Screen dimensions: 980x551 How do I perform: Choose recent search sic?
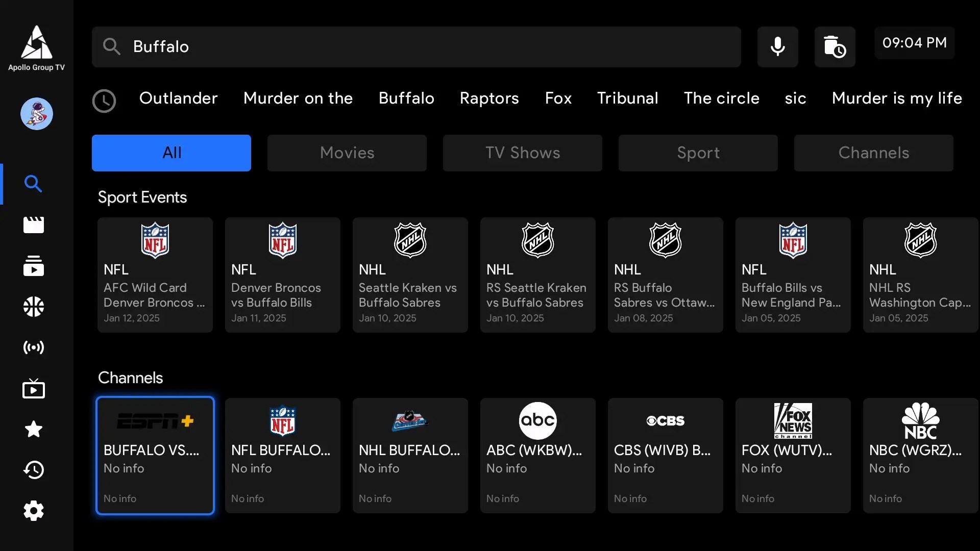click(795, 98)
